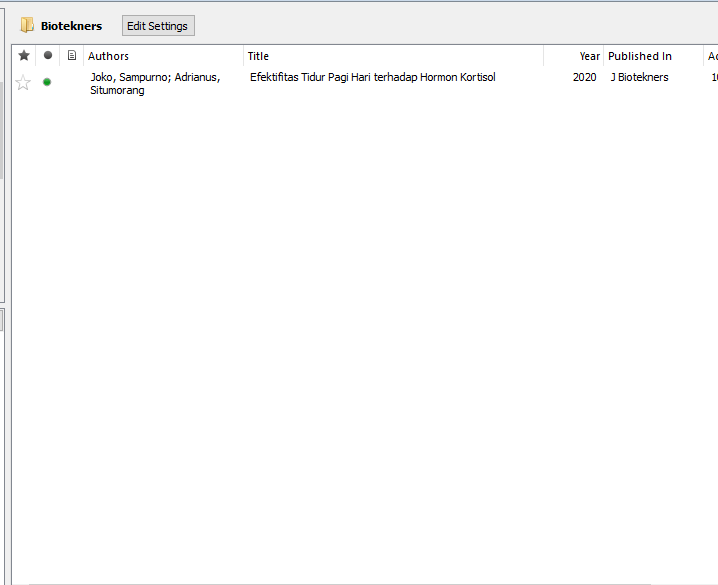This screenshot has height=585, width=718.
Task: Sort by favorites star column header
Action: click(24, 56)
